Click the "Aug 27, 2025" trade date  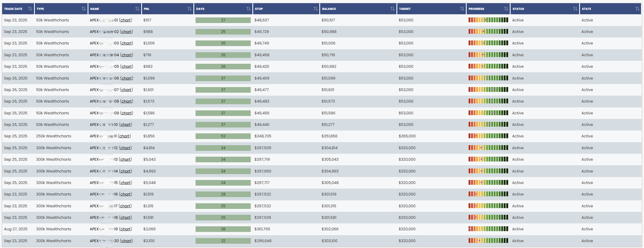click(x=16, y=229)
